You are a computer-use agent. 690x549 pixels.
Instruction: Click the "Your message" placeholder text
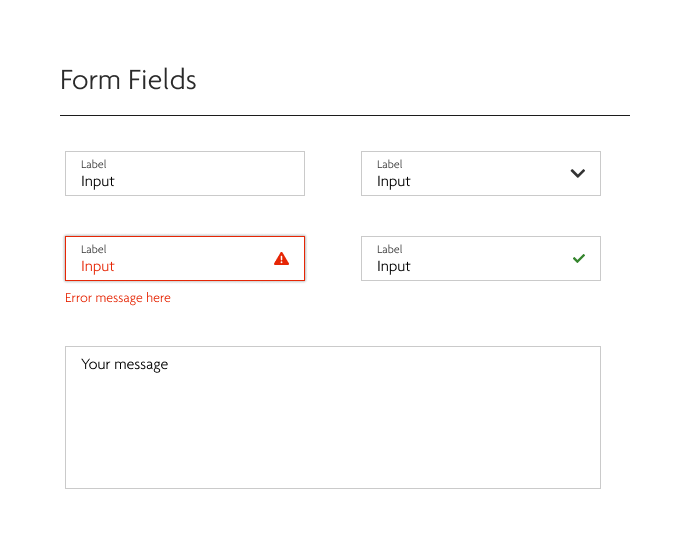point(125,365)
